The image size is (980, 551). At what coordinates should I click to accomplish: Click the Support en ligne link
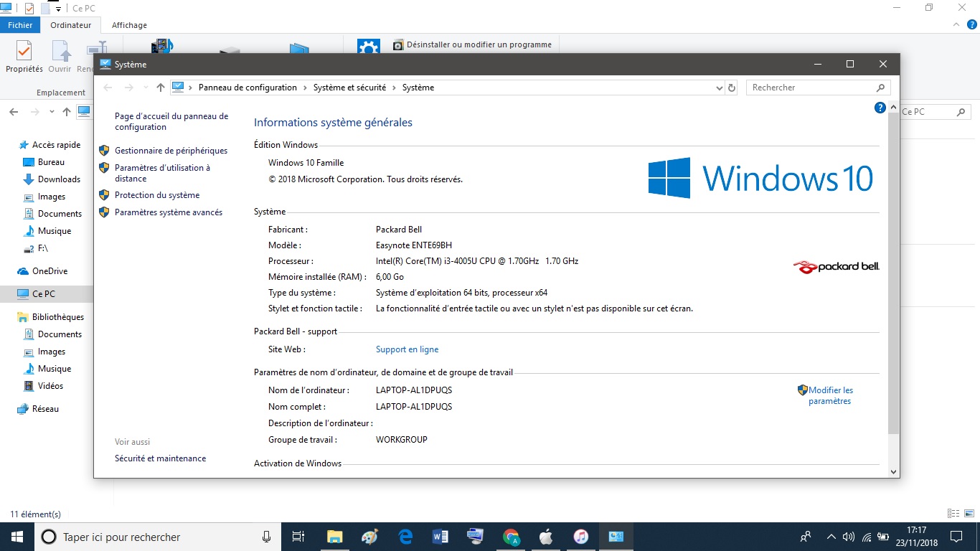point(407,349)
